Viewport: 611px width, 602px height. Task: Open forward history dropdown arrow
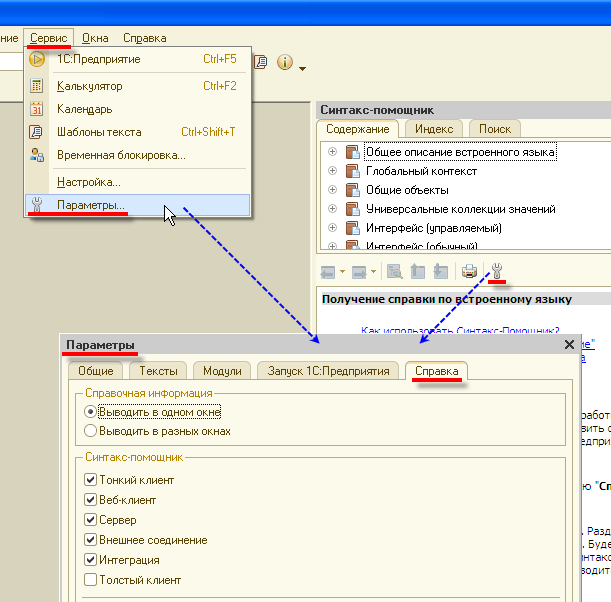pos(373,271)
